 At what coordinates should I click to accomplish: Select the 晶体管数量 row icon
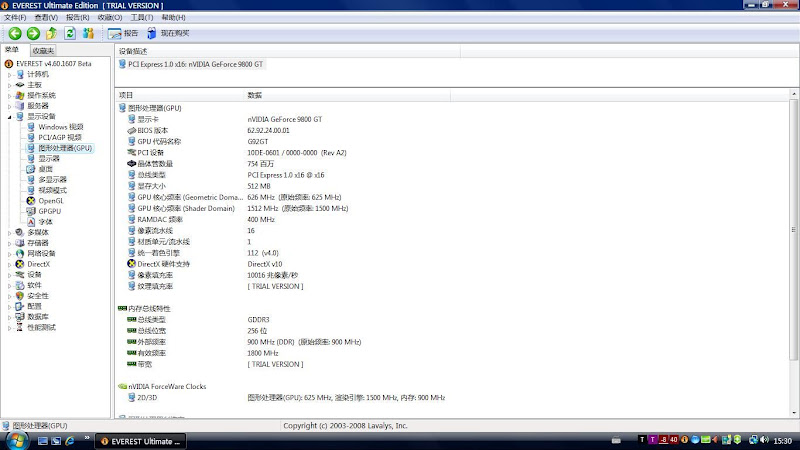point(131,164)
